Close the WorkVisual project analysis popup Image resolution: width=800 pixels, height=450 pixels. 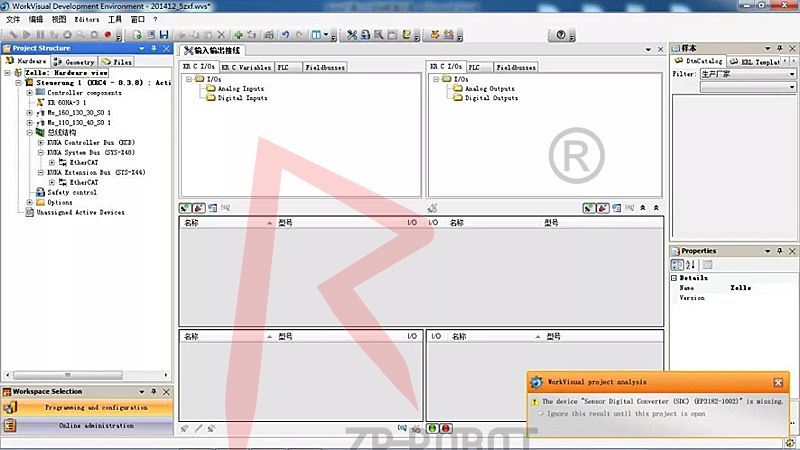click(x=778, y=382)
